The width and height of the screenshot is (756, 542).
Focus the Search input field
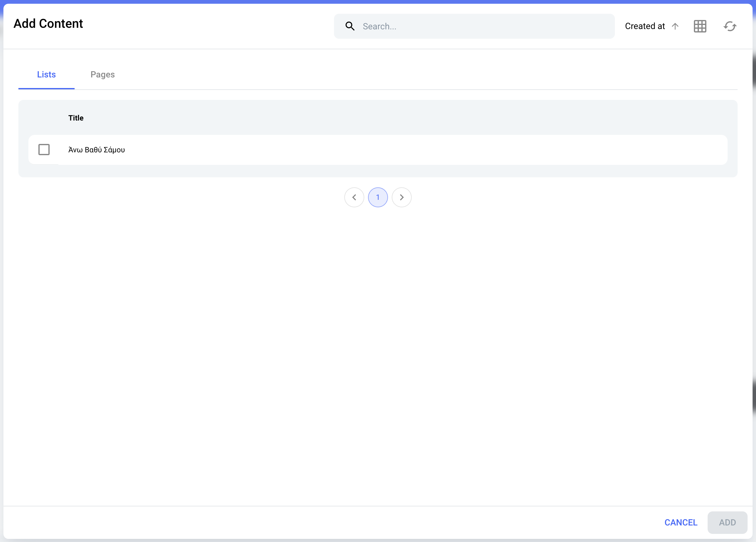pos(483,26)
